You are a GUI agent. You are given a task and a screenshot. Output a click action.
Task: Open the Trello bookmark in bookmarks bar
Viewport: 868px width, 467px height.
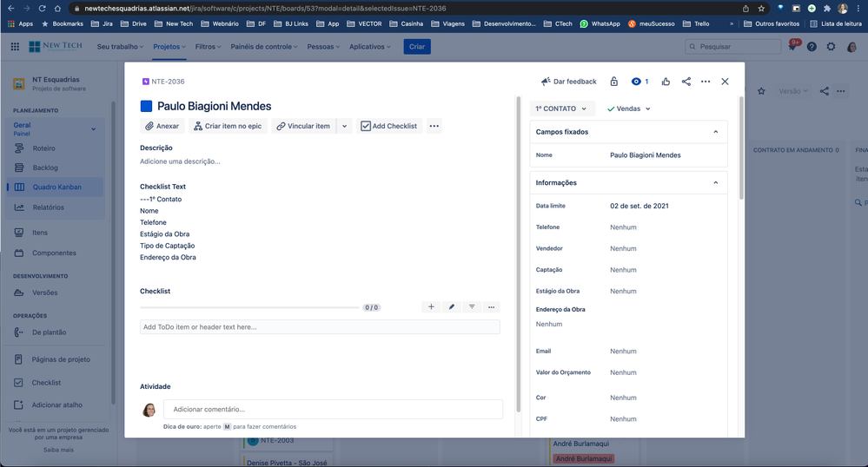[696, 23]
